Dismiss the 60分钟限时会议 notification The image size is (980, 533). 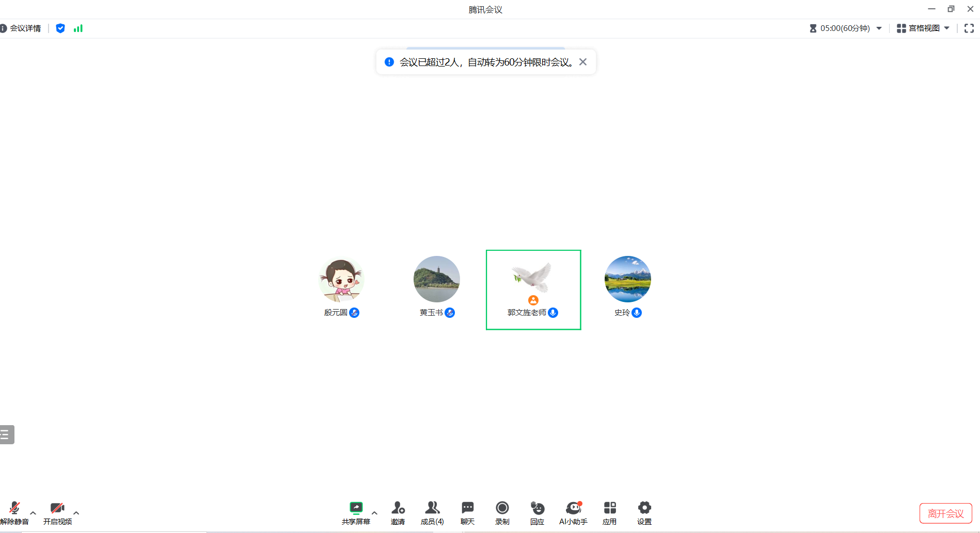(x=583, y=62)
